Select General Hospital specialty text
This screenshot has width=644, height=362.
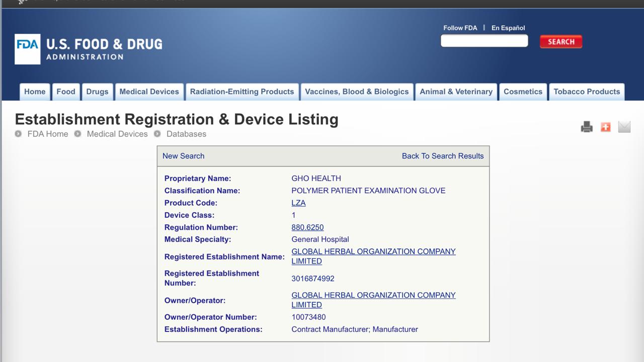coord(320,239)
